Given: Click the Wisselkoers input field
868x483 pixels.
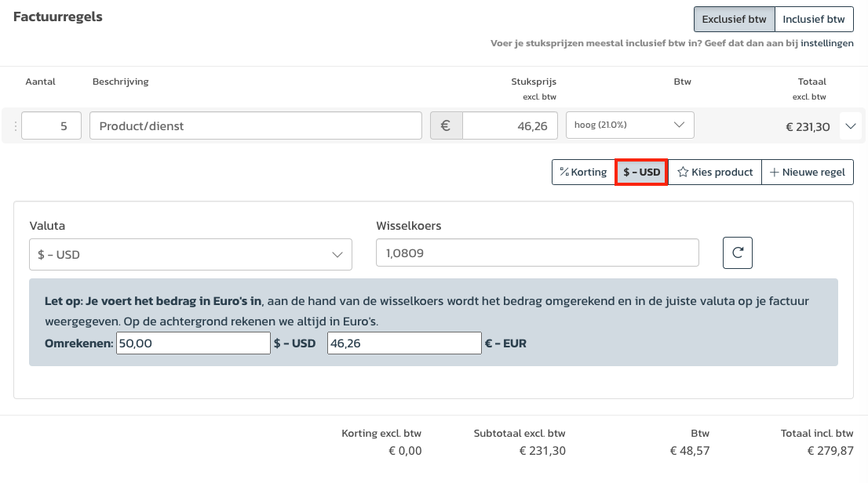Looking at the screenshot, I should coord(537,252).
